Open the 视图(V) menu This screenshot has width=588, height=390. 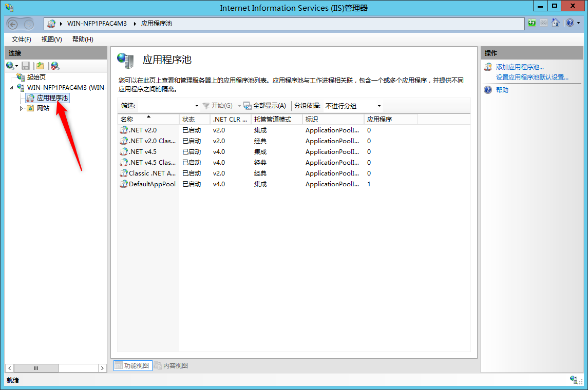click(51, 40)
